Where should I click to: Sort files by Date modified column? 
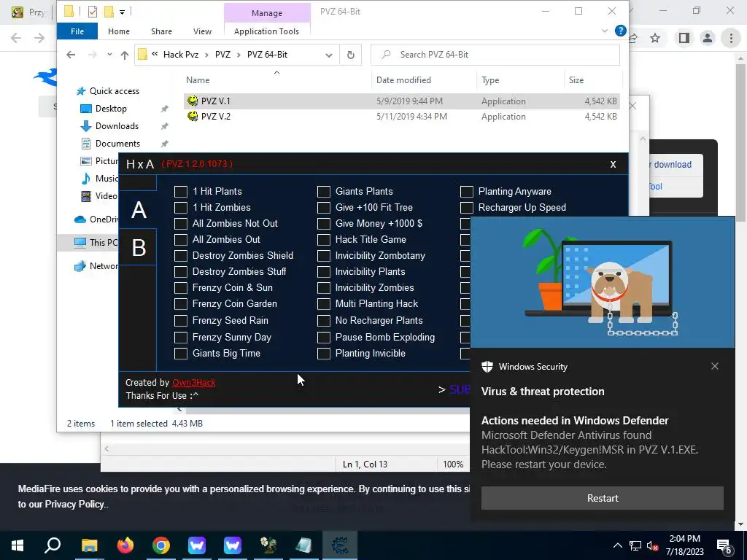point(403,80)
